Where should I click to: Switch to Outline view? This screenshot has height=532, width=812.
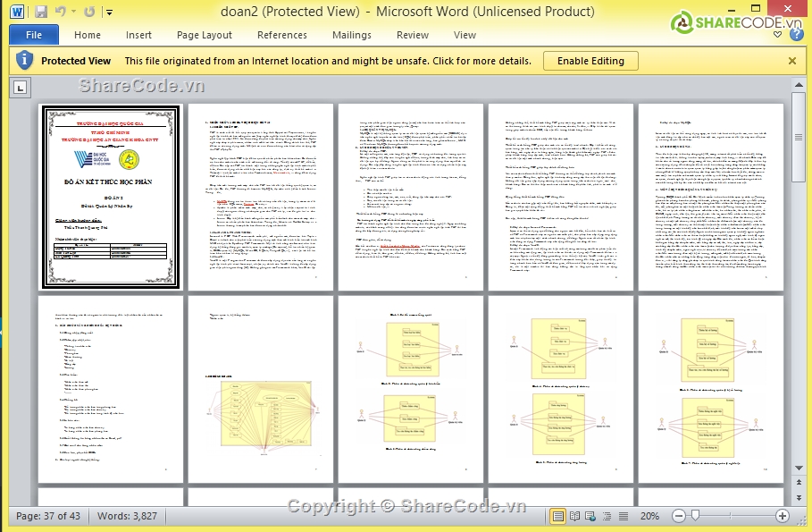(607, 516)
